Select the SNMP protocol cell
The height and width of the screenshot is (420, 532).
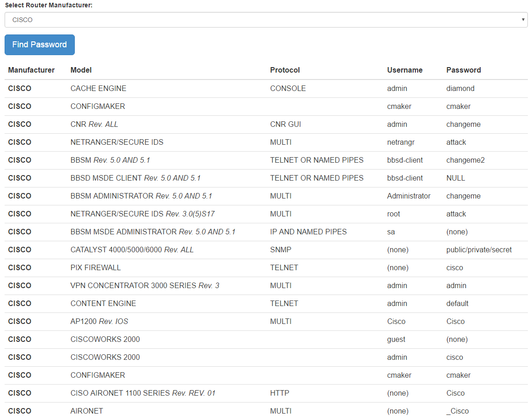280,250
